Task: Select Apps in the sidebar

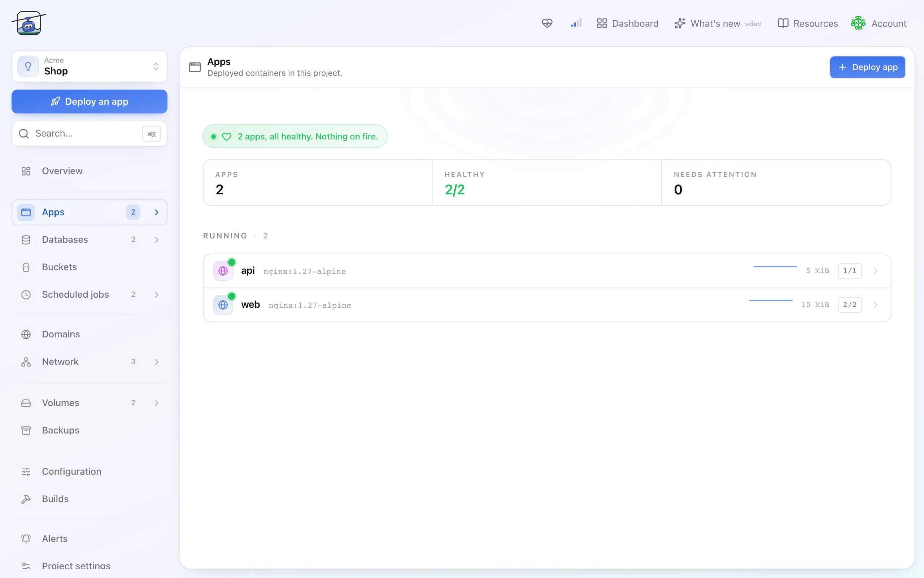Action: [90, 212]
